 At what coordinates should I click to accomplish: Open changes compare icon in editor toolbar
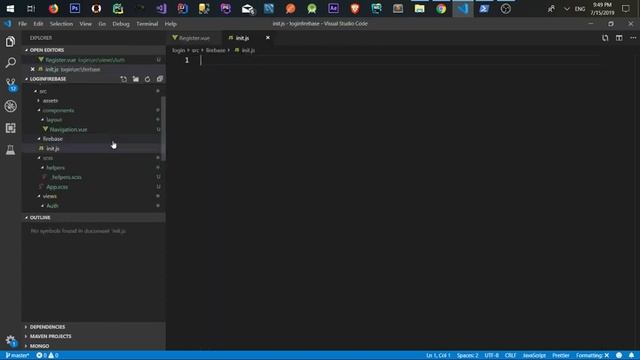click(x=605, y=38)
